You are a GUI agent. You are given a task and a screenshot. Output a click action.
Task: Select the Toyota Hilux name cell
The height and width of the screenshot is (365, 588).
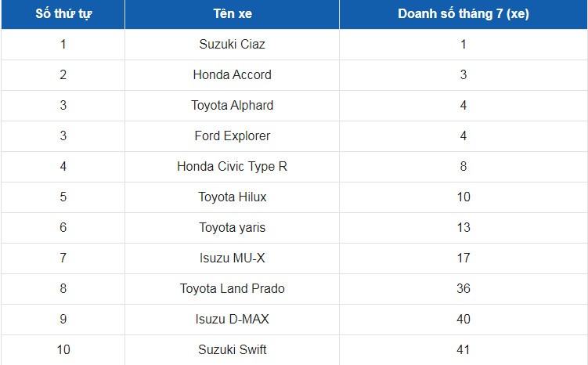(232, 197)
